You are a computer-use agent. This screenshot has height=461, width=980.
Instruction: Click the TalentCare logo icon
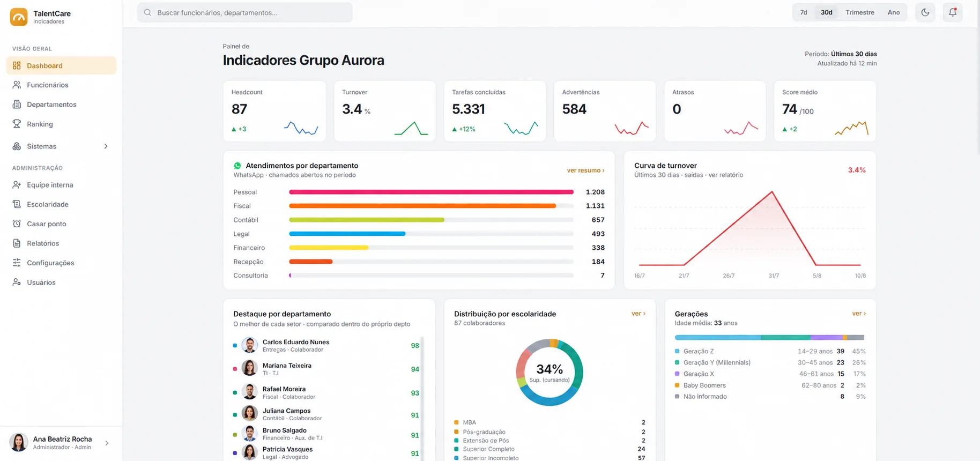(x=19, y=17)
